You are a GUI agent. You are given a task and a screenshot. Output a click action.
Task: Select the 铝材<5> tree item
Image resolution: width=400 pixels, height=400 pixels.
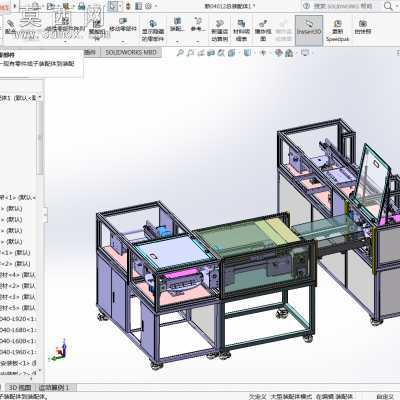click(x=18, y=308)
